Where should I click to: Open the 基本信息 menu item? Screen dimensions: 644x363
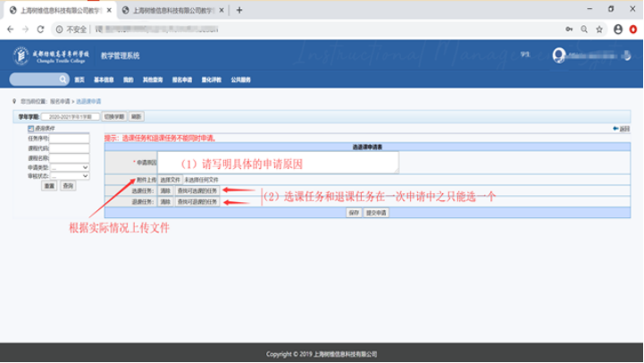104,80
